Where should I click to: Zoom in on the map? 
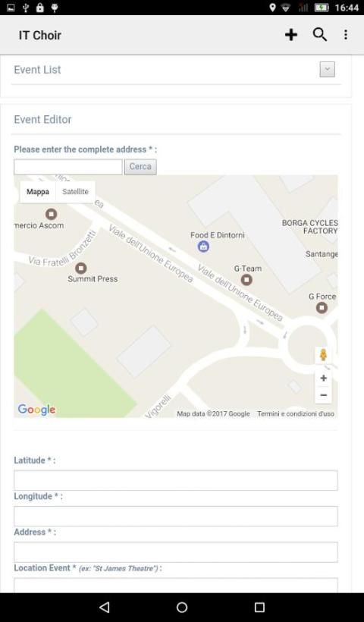[x=324, y=379]
